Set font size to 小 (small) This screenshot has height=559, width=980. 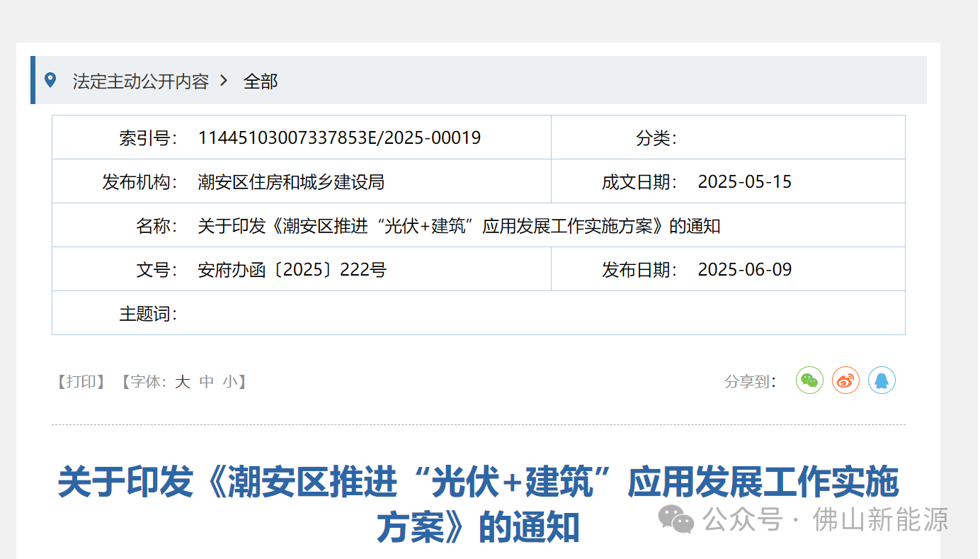pos(230,382)
